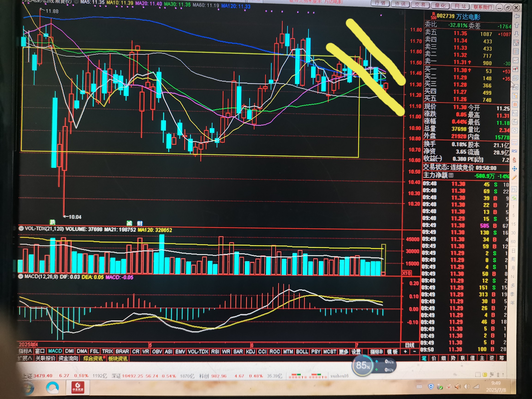The image size is (532, 399).
Task: Select the 筹 chip distribution tab
Action: [502, 358]
